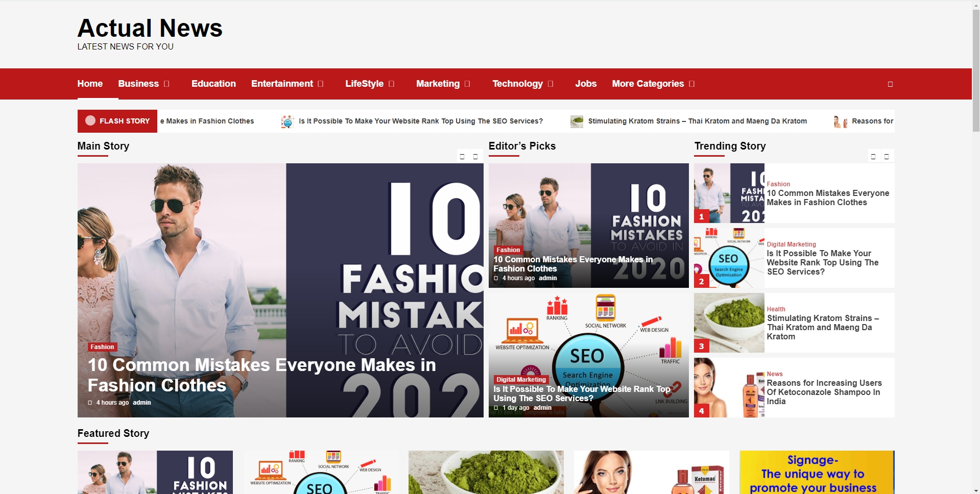980x494 pixels.
Task: Expand the Technology menu arrow
Action: (x=551, y=84)
